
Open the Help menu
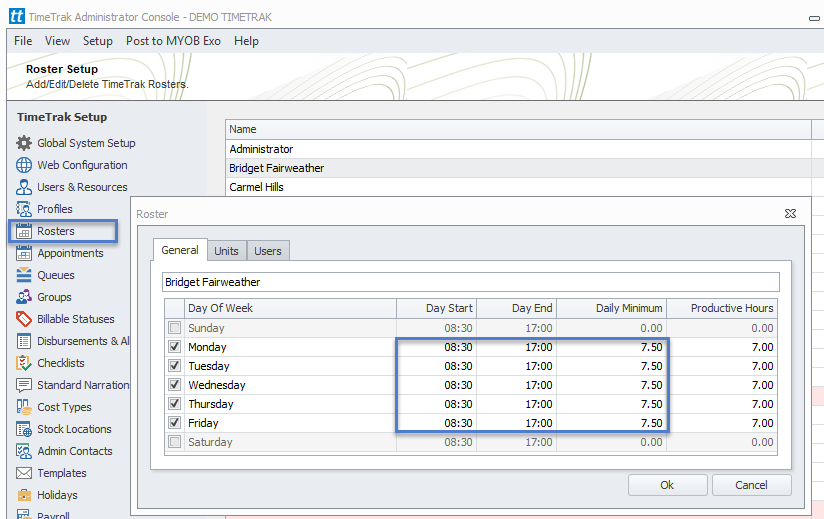pyautogui.click(x=246, y=41)
